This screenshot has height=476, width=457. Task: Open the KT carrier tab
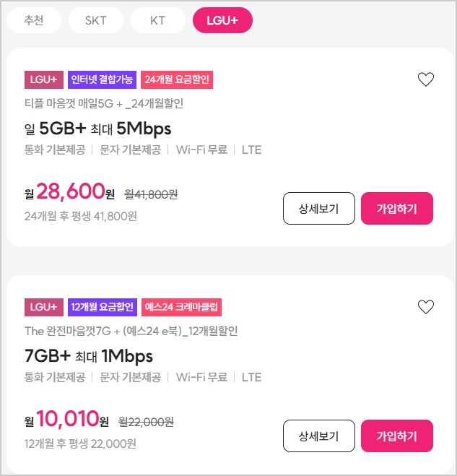pyautogui.click(x=157, y=20)
